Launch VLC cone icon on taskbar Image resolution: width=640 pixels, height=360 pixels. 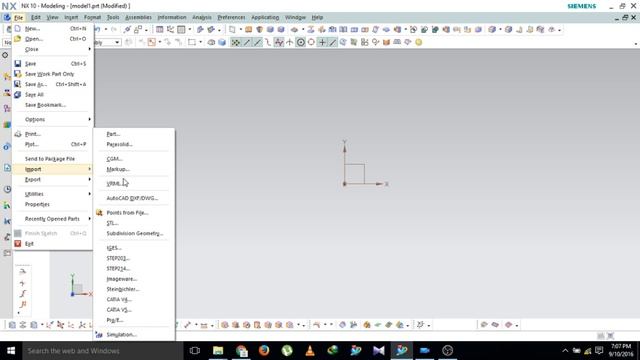coord(310,351)
